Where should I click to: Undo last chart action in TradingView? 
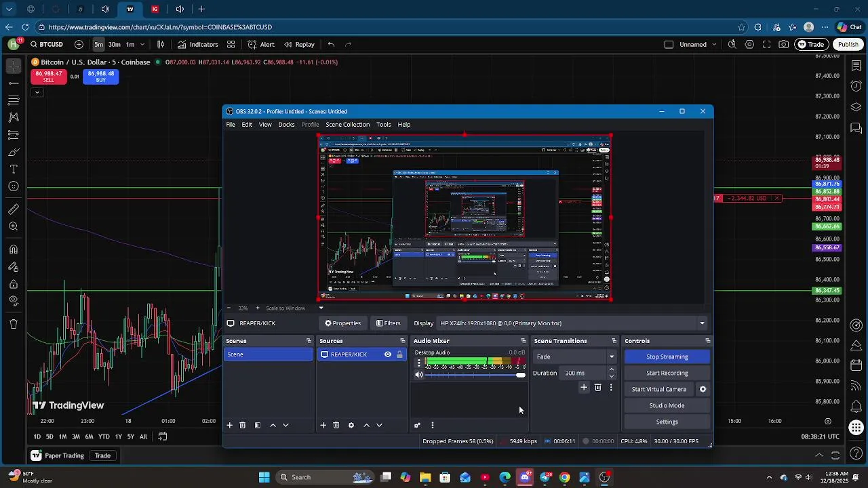331,45
